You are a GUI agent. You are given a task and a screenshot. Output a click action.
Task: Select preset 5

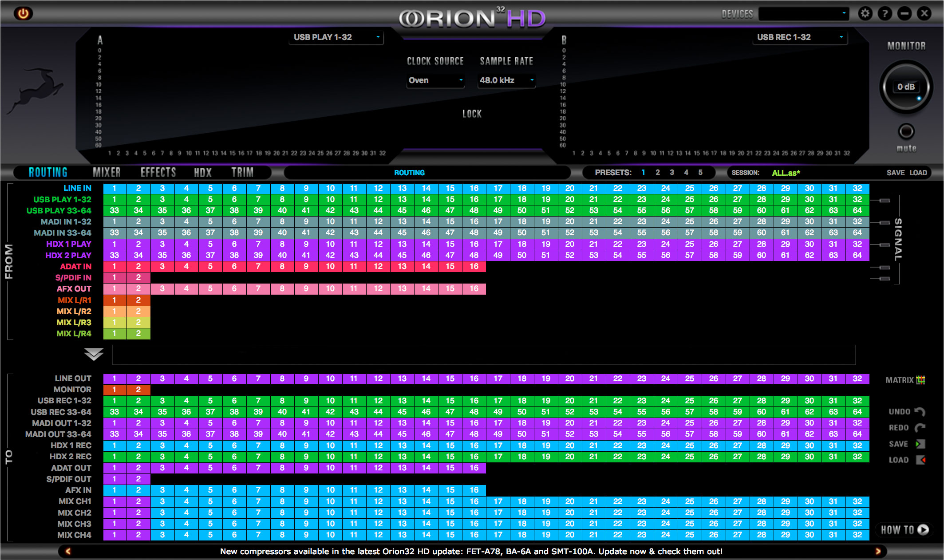click(700, 173)
